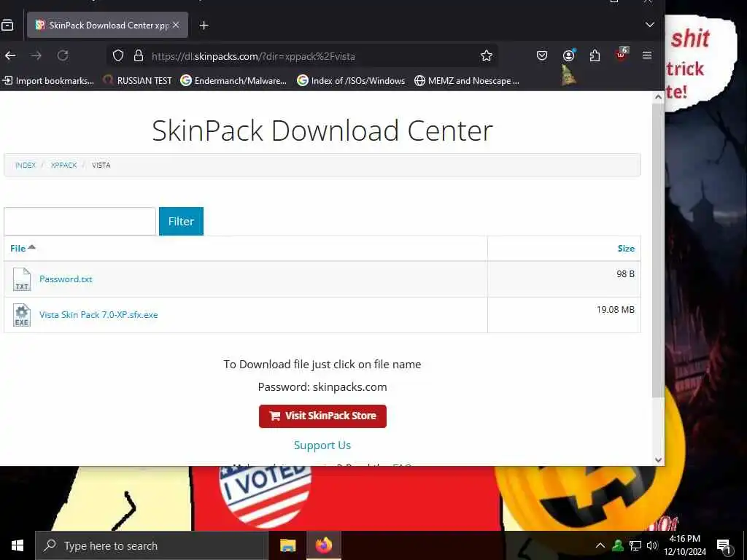Click the EXE file icon

[21, 315]
